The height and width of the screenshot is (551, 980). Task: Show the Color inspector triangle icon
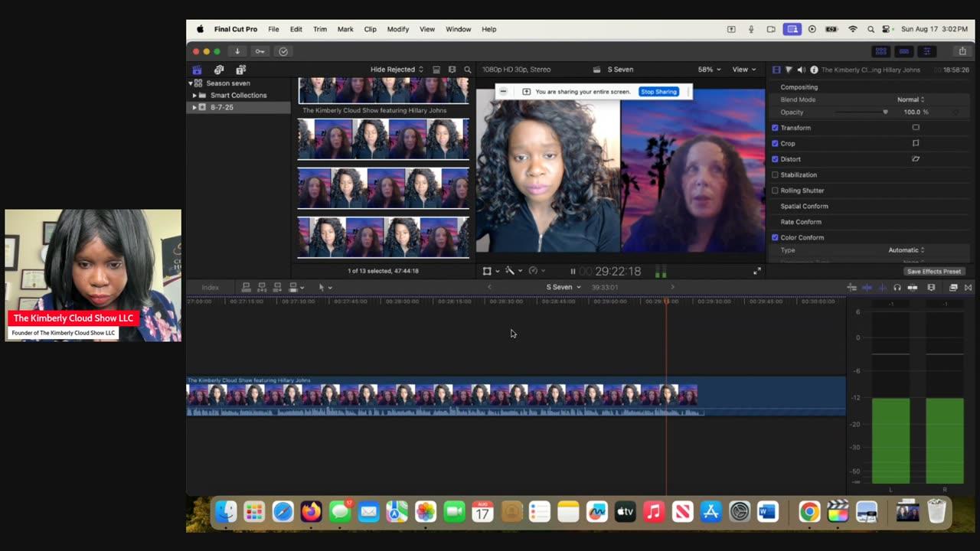[789, 70]
